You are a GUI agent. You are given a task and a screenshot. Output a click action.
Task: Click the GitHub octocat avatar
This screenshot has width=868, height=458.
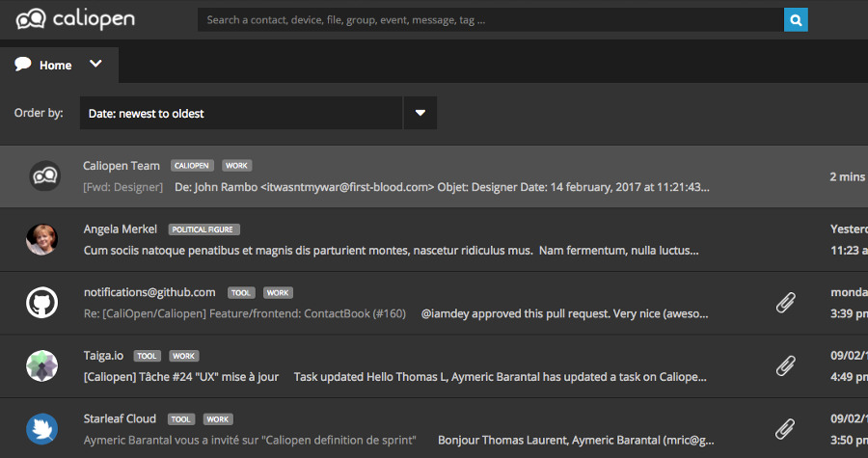(42, 303)
